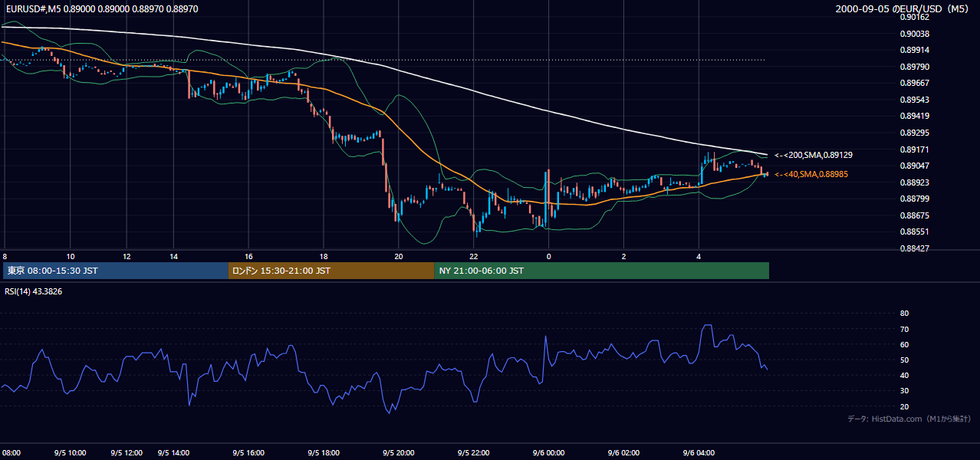Click the bottom time label 08:00

[11, 453]
